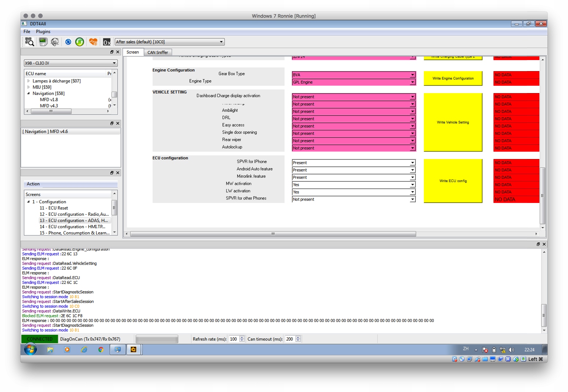Image resolution: width=568 pixels, height=392 pixels.
Task: Open the X98 - CLIO IV vehicle dropdown
Action: 70,63
